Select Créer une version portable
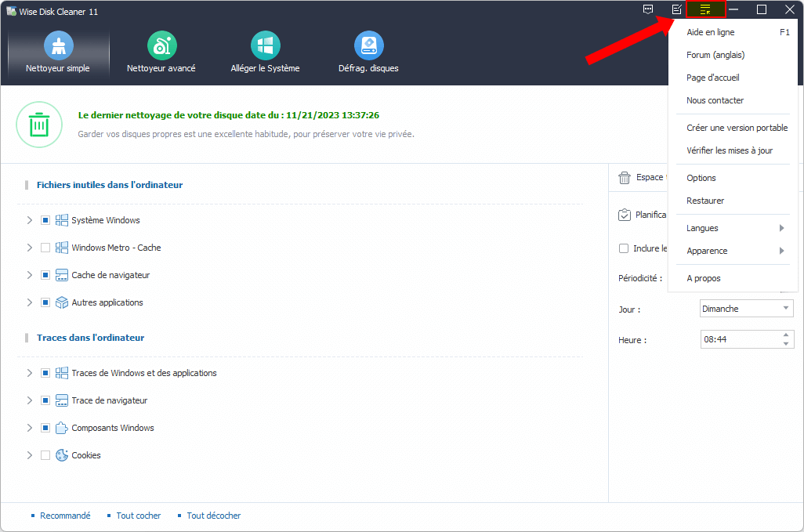The width and height of the screenshot is (804, 532). [x=733, y=128]
